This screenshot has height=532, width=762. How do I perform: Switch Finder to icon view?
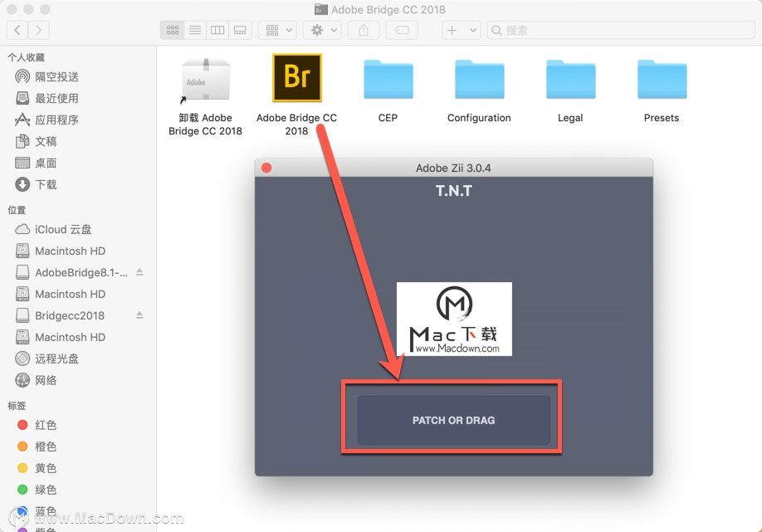click(173, 30)
